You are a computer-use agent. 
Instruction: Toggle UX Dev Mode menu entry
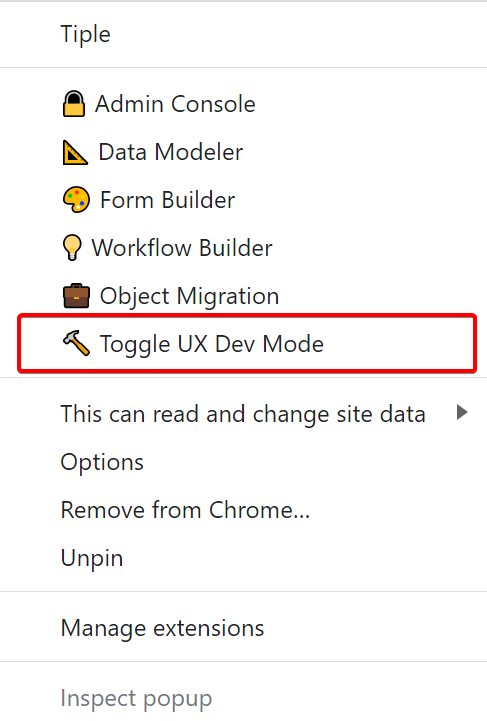247,343
